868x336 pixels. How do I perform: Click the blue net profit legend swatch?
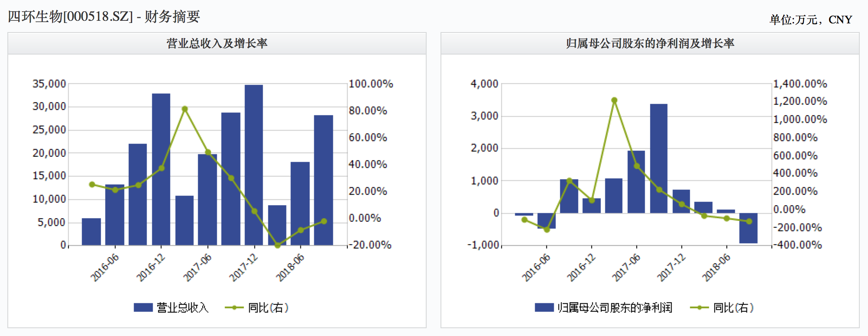click(544, 307)
